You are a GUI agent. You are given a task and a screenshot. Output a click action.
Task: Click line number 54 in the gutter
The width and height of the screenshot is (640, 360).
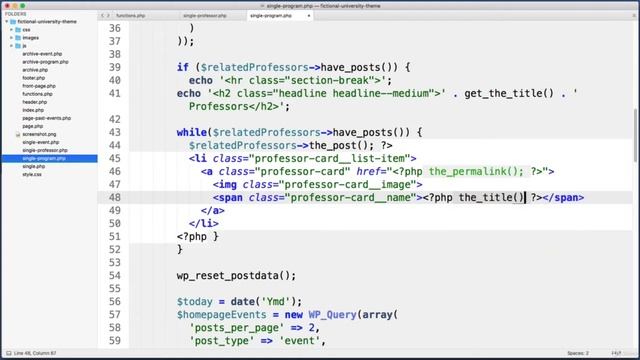(115, 276)
